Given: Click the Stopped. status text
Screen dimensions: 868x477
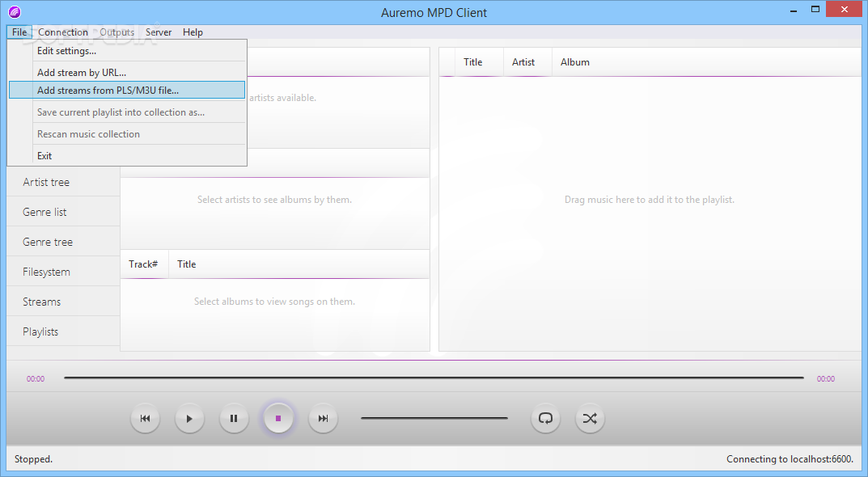Looking at the screenshot, I should pos(33,458).
